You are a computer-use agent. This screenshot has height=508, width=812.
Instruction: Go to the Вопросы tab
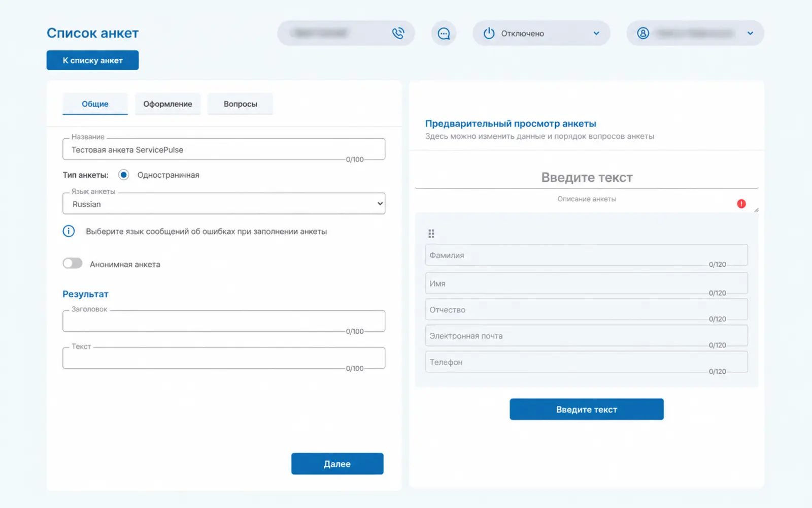241,104
